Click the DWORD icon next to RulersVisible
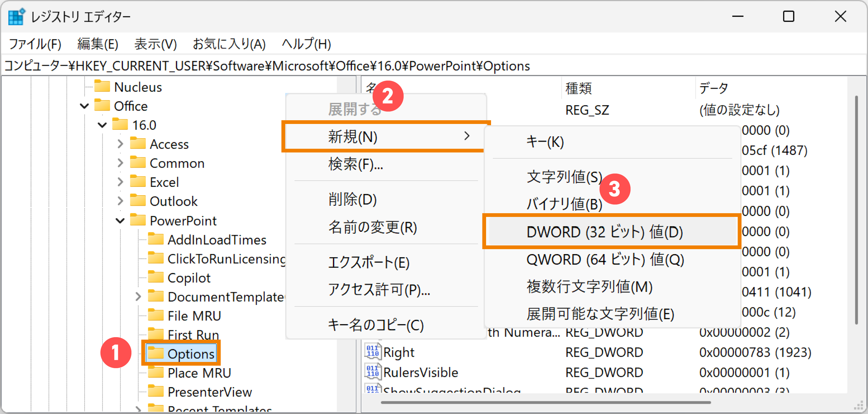This screenshot has width=868, height=414. (x=373, y=372)
